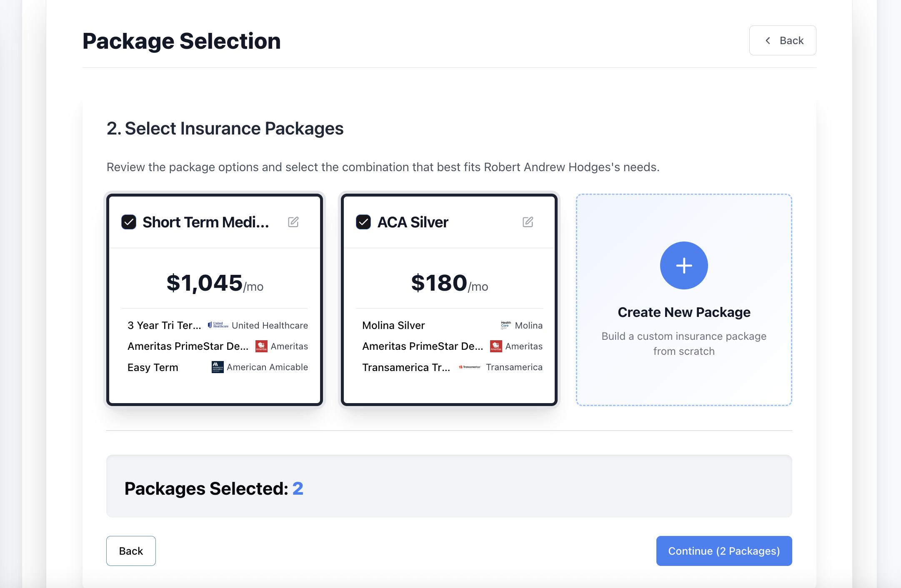Uncheck the ACA Silver package checkbox

(363, 222)
